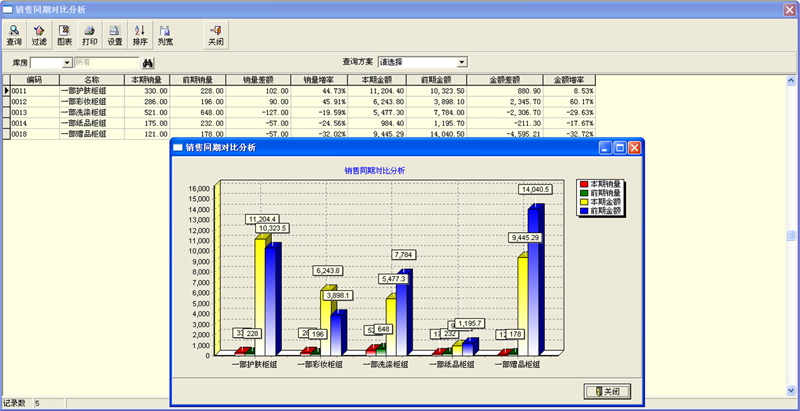This screenshot has height=411, width=800.
Task: Click the 本期金额 column header
Action: [377, 80]
